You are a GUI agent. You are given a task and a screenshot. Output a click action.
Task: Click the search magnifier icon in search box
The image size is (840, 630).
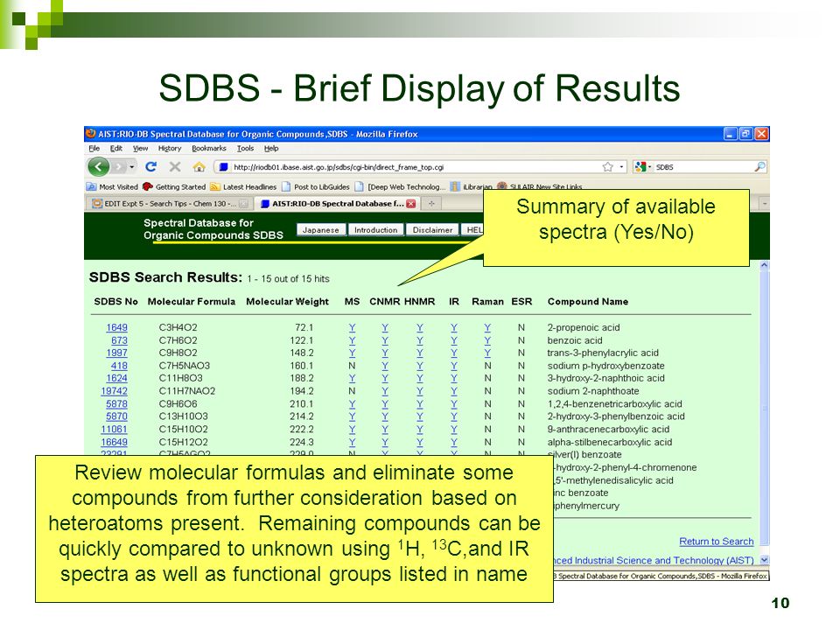[x=759, y=167]
